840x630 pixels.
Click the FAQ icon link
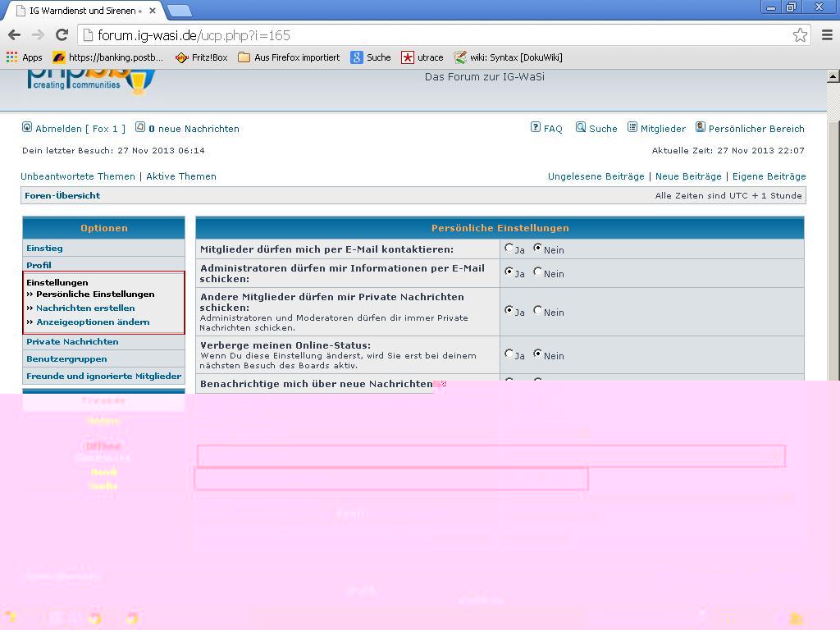pyautogui.click(x=546, y=128)
